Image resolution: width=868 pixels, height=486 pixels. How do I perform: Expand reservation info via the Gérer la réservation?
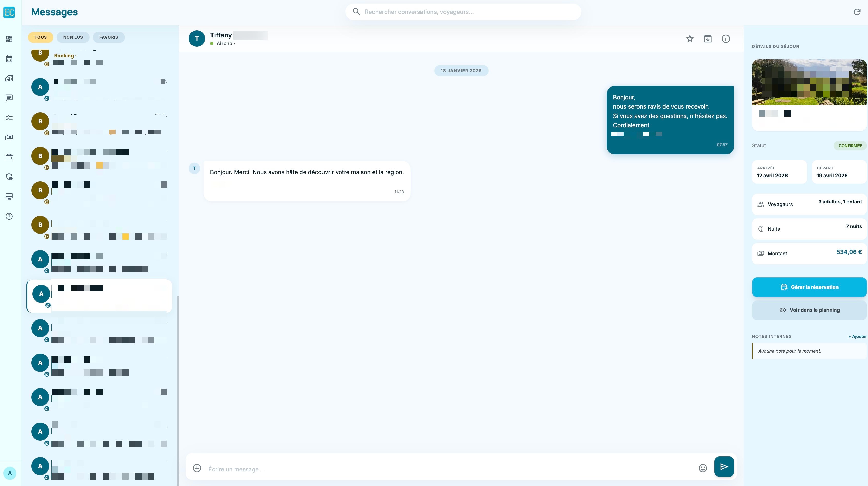pyautogui.click(x=809, y=287)
